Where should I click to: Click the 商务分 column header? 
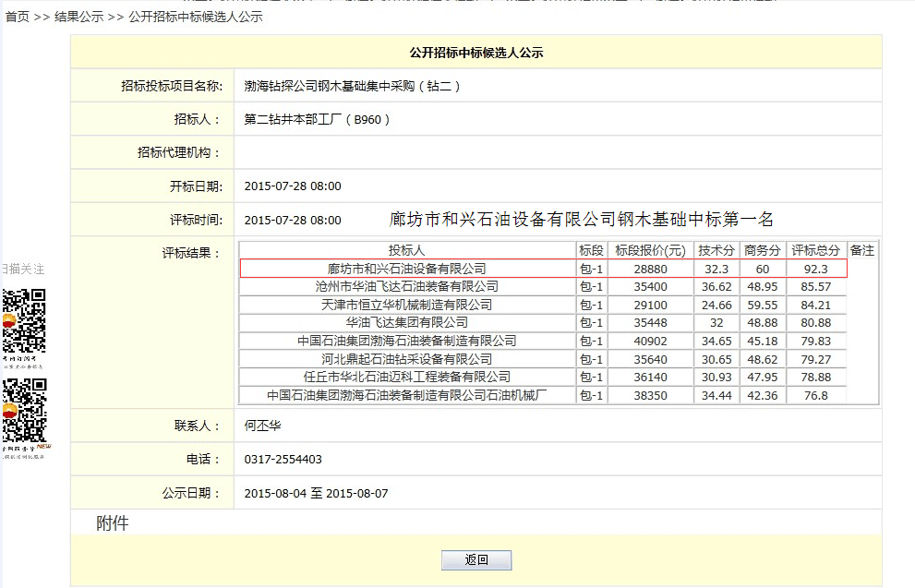pyautogui.click(x=763, y=250)
